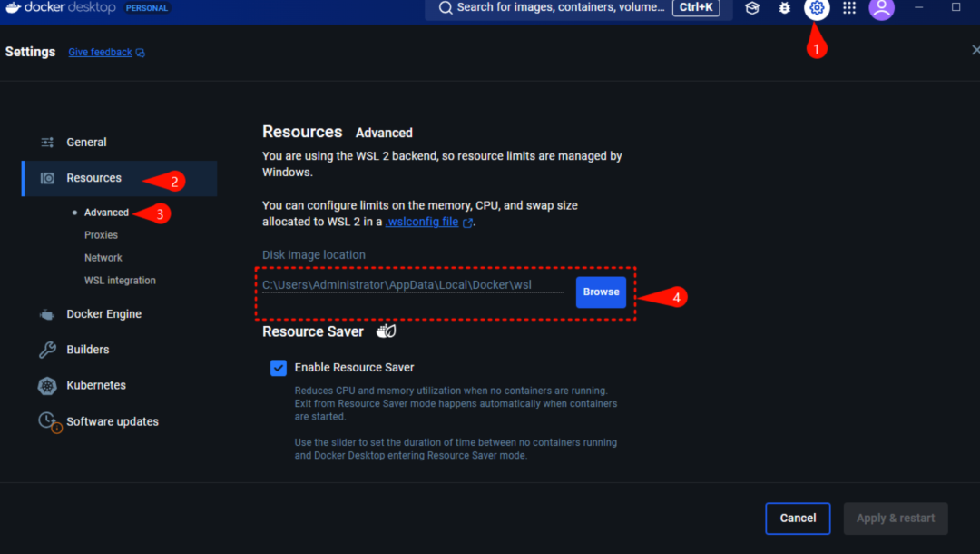Click the Resources sidebar icon
Viewport: 980px width, 554px height.
click(x=47, y=178)
